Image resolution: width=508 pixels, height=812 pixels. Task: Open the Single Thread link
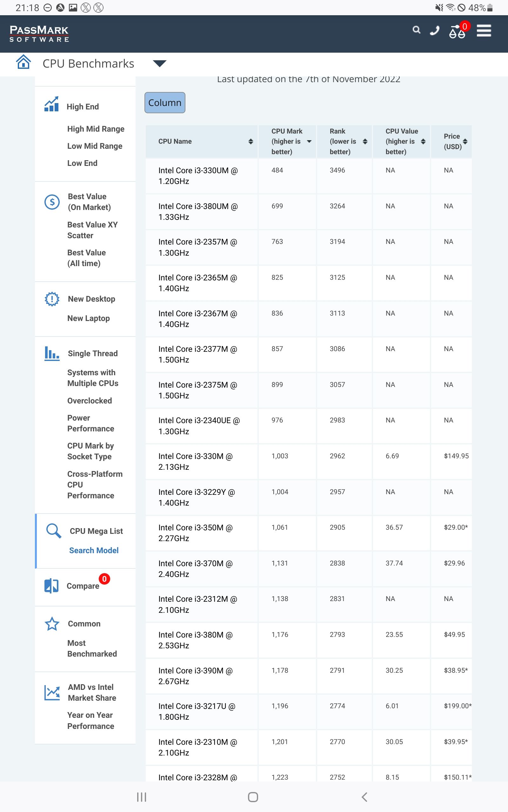point(93,354)
